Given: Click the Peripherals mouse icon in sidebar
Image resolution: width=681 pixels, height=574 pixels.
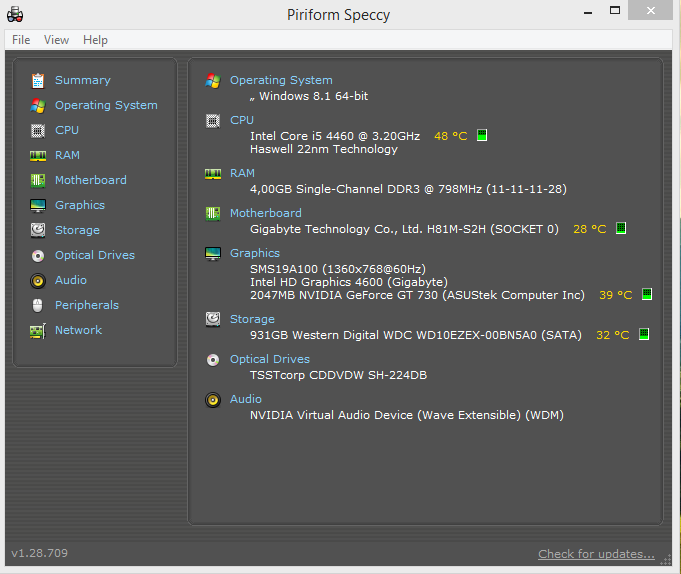Looking at the screenshot, I should pos(38,306).
